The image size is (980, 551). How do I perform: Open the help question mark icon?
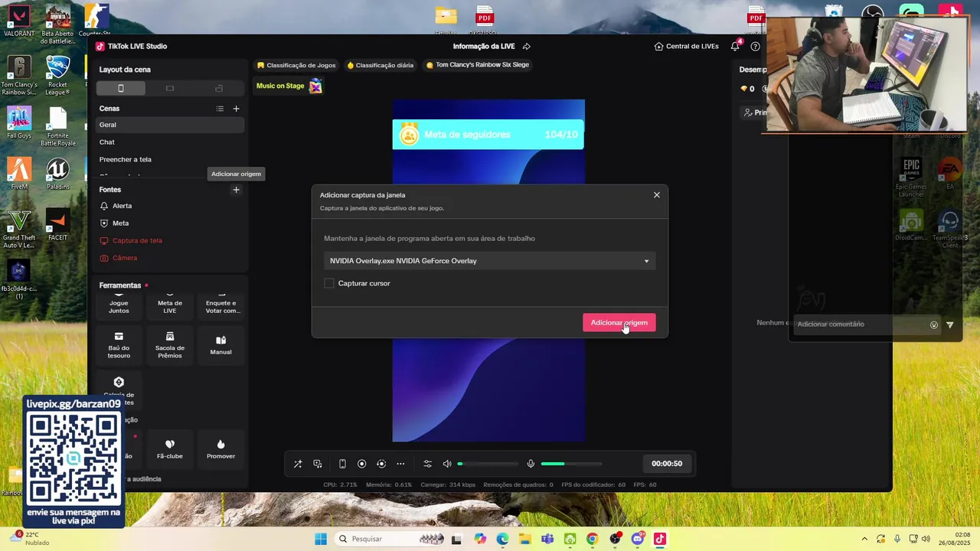click(755, 46)
